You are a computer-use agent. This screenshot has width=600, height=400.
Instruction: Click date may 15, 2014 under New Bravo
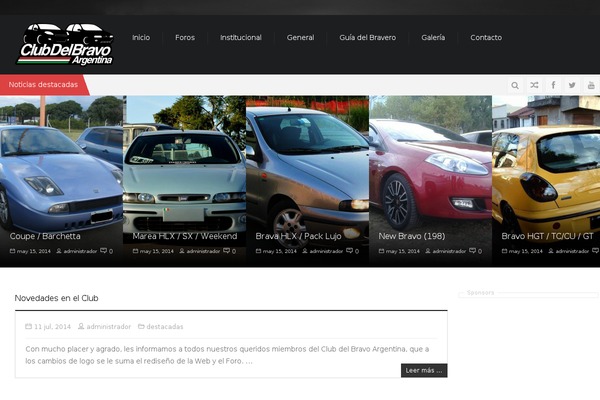[403, 251]
